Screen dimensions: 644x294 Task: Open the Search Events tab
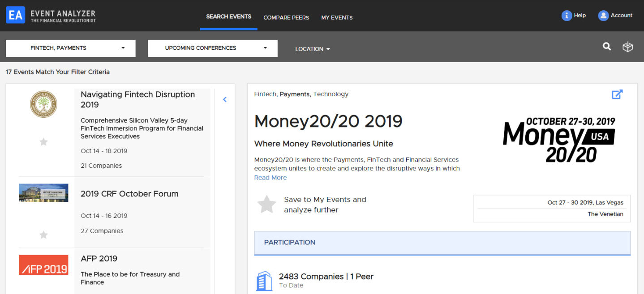(x=228, y=17)
